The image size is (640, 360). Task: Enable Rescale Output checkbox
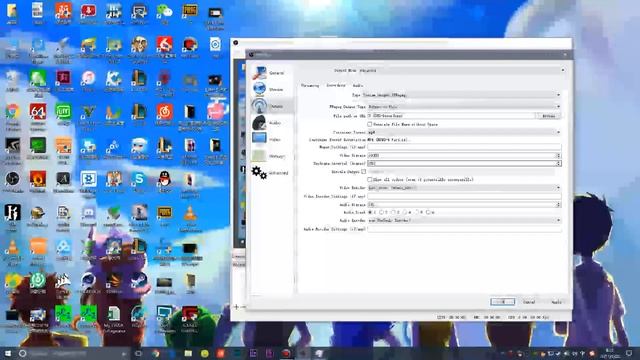pyautogui.click(x=364, y=172)
